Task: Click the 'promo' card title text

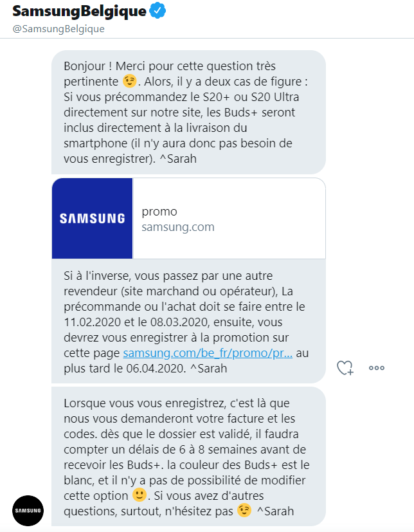Action: [x=159, y=212]
